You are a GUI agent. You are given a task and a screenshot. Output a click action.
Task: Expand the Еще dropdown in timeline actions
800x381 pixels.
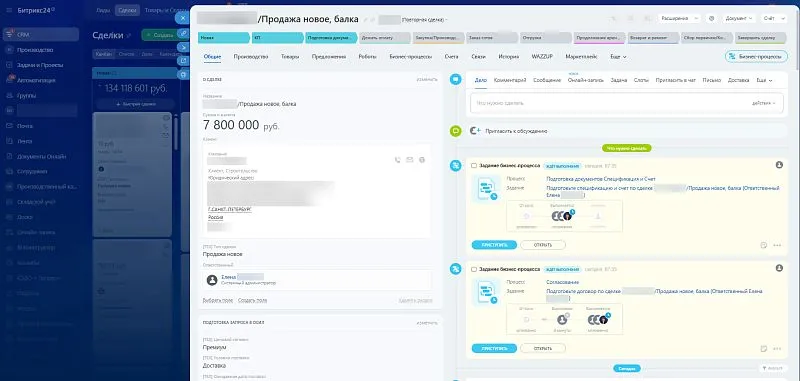[764, 81]
